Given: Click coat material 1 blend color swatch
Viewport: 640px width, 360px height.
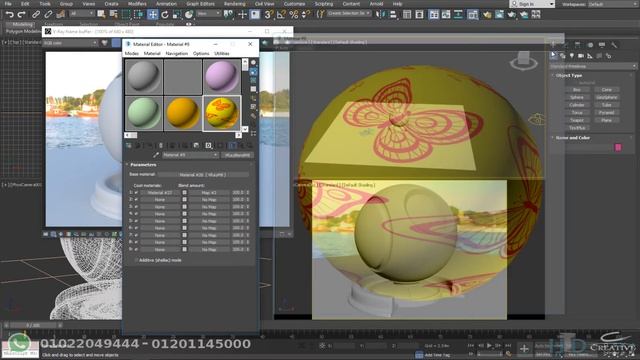Looking at the screenshot, I should click(184, 193).
